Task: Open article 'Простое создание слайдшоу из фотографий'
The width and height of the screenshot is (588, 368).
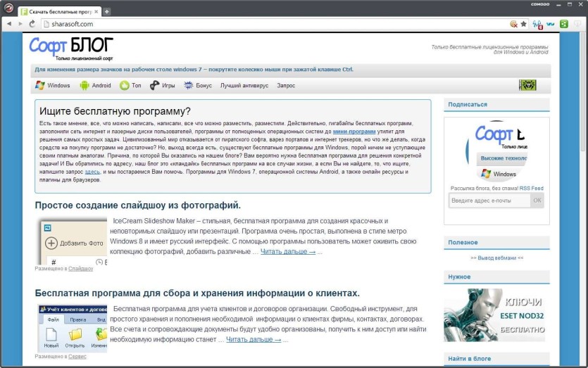Action: click(x=137, y=205)
